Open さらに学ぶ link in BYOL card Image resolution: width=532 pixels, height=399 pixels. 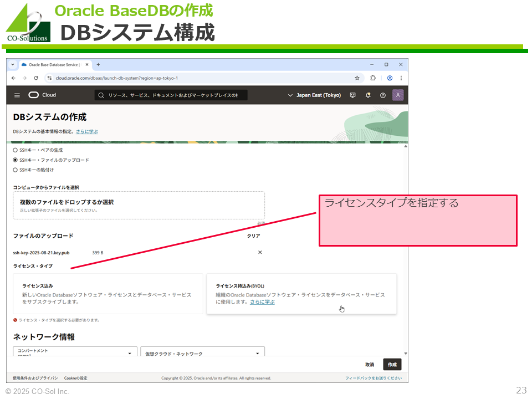262,302
